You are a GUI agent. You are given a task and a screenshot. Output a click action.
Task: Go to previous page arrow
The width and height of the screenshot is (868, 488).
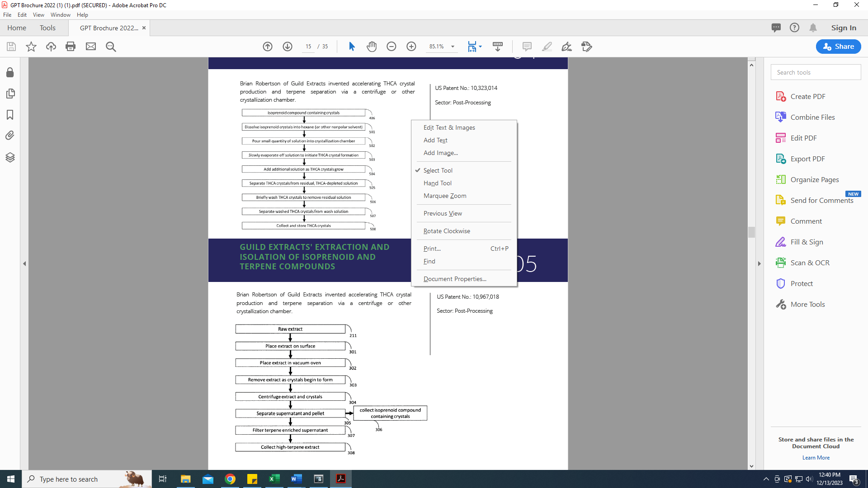[x=268, y=47]
